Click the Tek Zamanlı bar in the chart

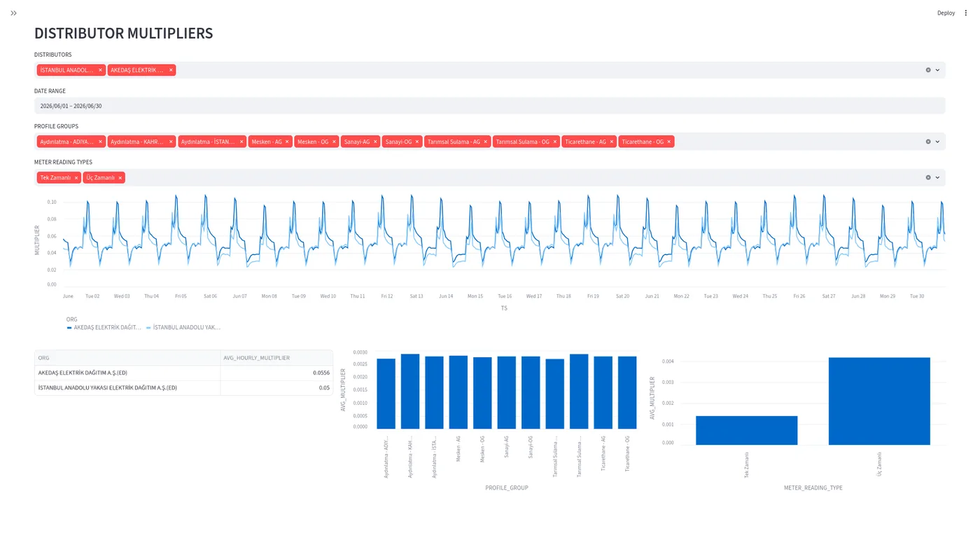(x=747, y=430)
